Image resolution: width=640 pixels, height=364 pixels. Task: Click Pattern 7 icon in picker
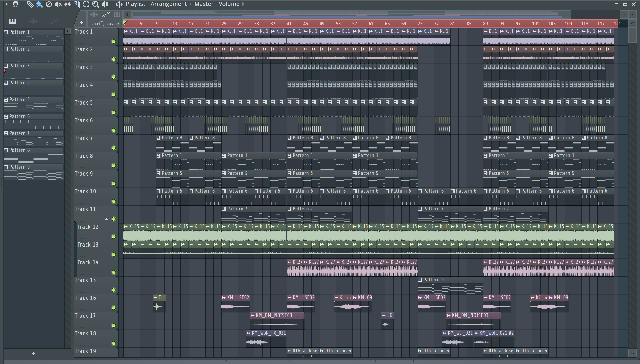tap(6, 133)
